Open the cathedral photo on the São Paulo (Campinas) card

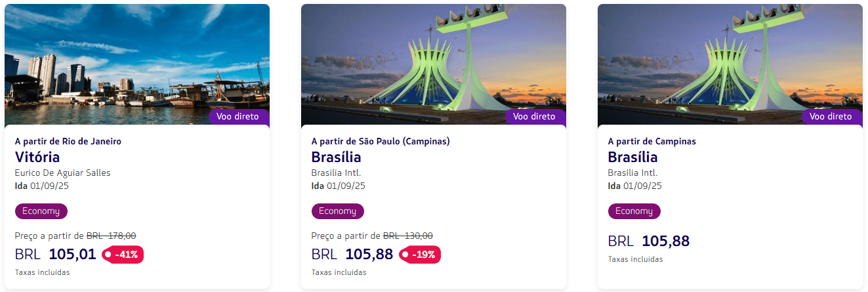433,59
